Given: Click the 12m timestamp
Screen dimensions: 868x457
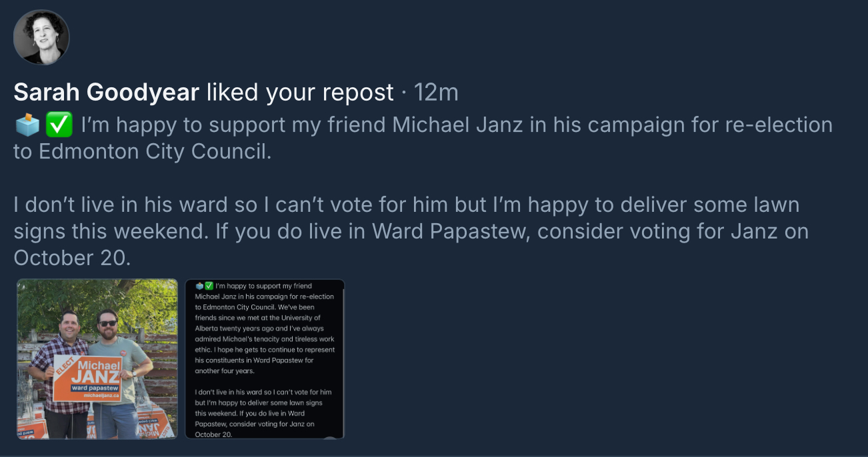Looking at the screenshot, I should point(436,93).
